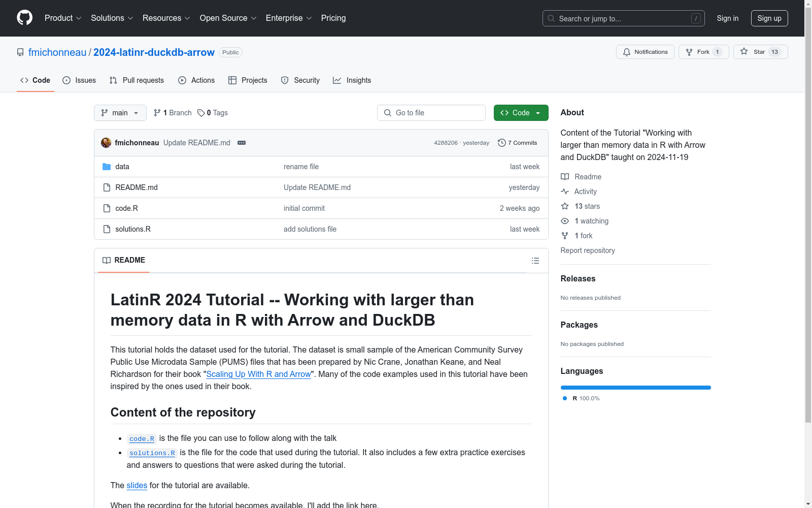Click the 'initial commit' message
This screenshot has height=508, width=812.
(304, 208)
